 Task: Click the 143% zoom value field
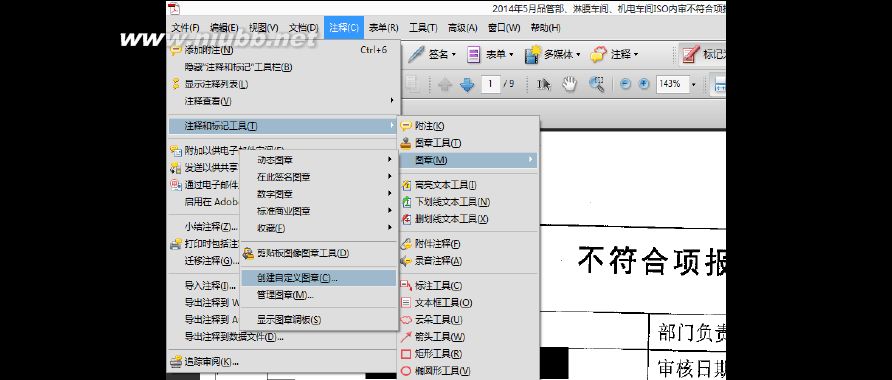point(672,84)
